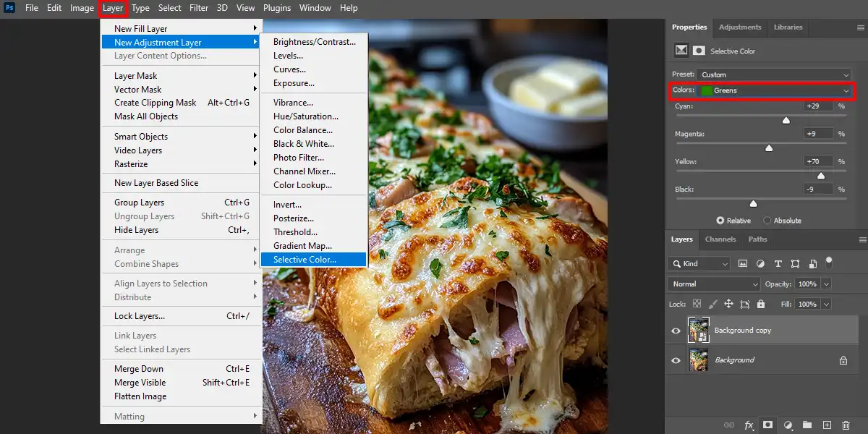Click the layer mask icon in Properties
Image resolution: width=868 pixels, height=434 pixels.
[699, 51]
